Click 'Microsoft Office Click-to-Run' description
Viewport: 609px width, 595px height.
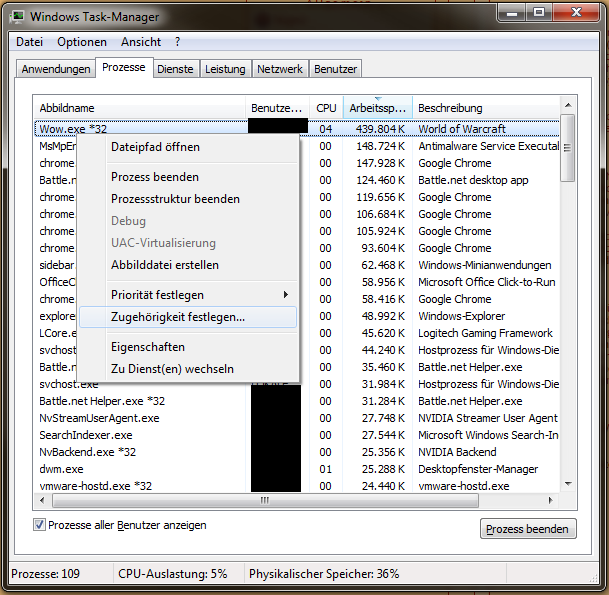click(487, 282)
